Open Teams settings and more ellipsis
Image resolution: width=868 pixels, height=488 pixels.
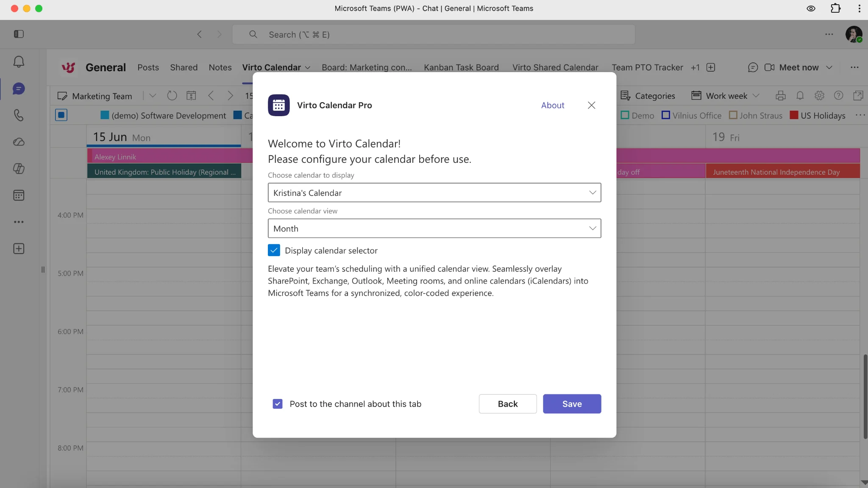(x=829, y=34)
